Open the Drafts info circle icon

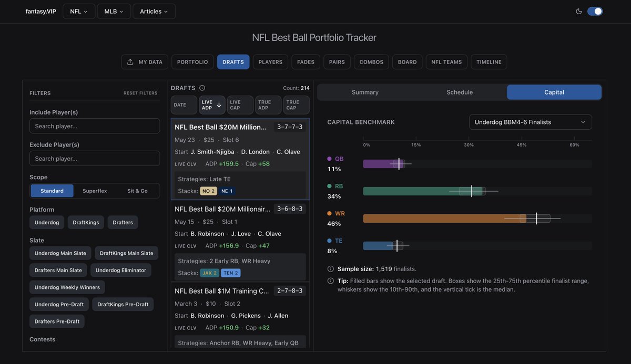(202, 88)
